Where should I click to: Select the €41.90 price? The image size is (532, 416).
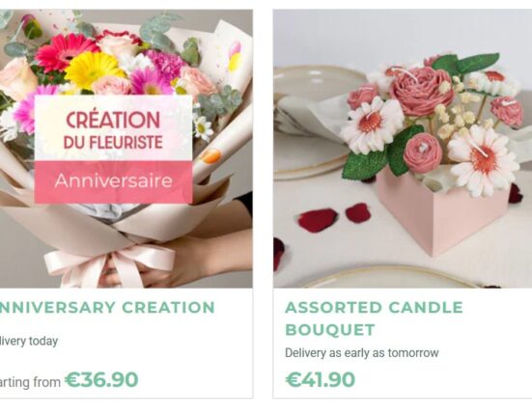tap(321, 379)
